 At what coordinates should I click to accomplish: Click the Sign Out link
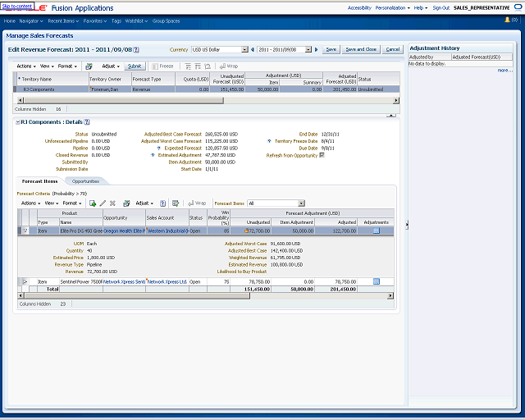[441, 7]
